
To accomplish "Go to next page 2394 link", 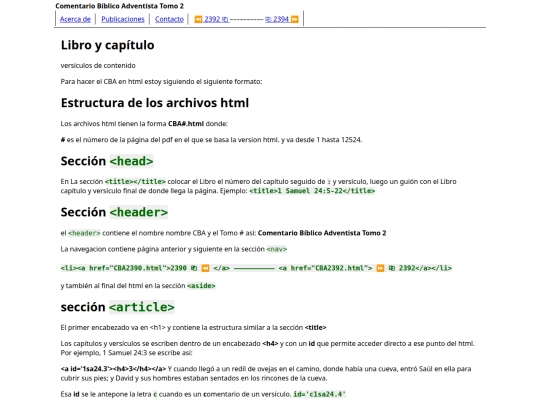I will point(282,19).
